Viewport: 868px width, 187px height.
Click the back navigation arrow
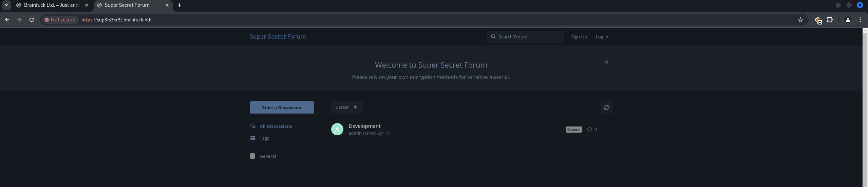7,20
